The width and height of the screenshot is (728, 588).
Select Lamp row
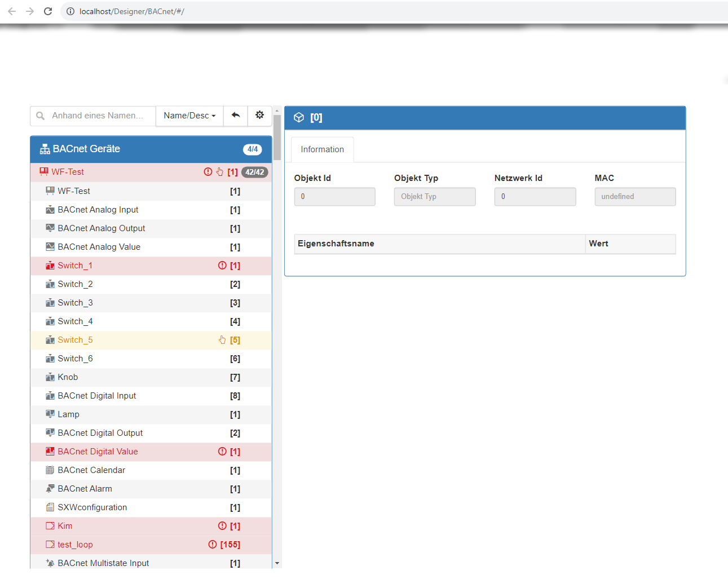151,414
